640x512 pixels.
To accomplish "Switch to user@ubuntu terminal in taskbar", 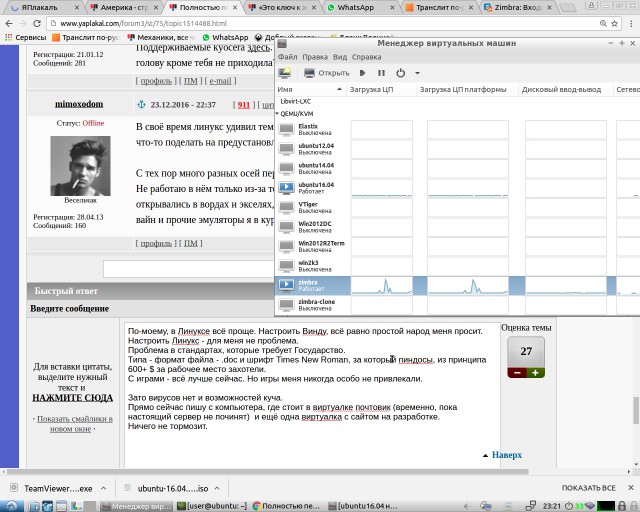I will pyautogui.click(x=212, y=506).
